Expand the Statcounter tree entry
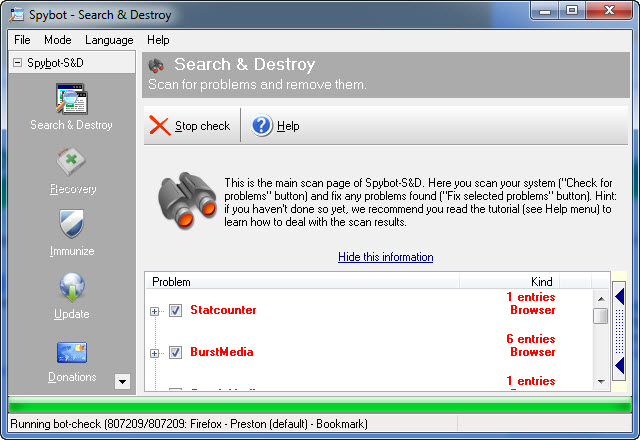 (154, 311)
